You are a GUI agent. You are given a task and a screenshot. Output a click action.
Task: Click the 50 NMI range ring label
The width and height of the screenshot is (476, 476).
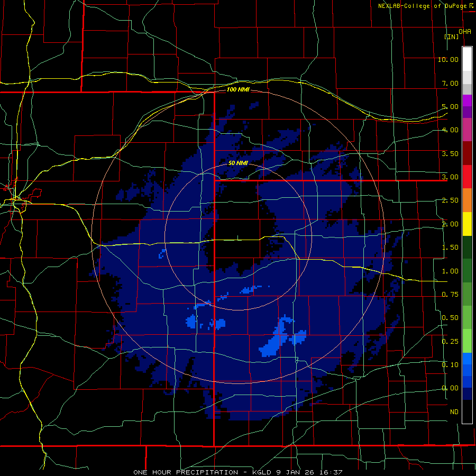238,163
